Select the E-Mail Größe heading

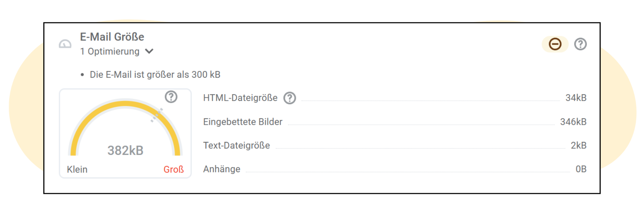click(112, 37)
